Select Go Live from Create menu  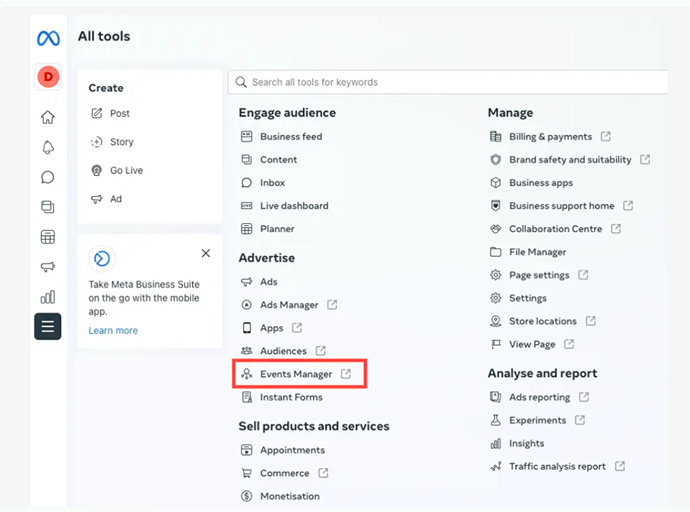(125, 171)
